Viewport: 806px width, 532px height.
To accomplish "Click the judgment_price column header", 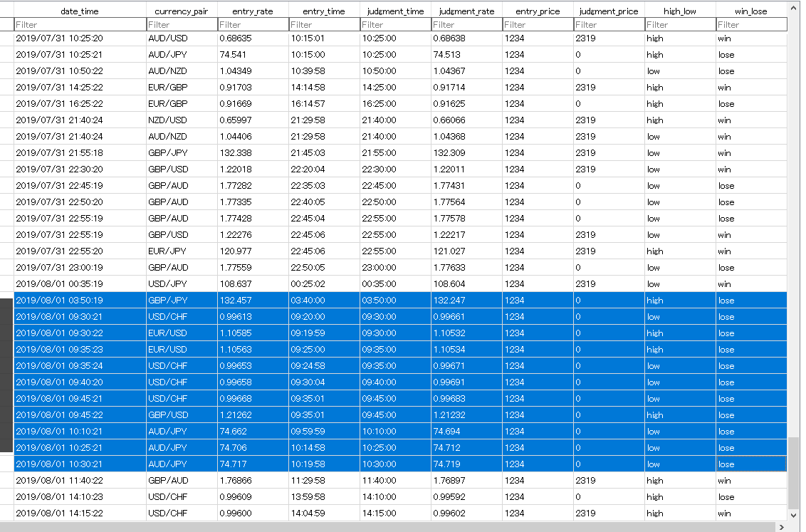I will 609,11.
